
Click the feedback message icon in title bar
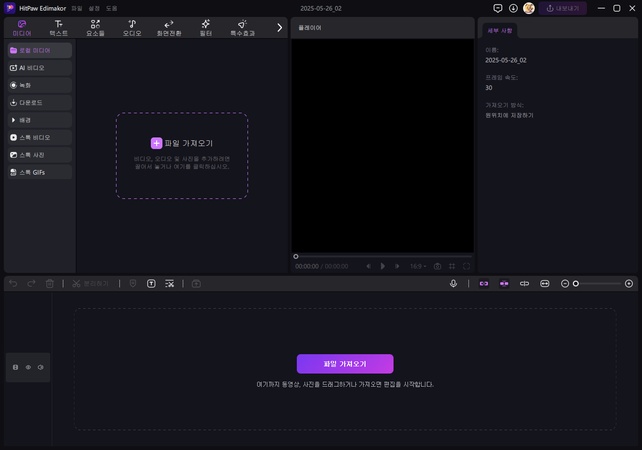point(498,8)
